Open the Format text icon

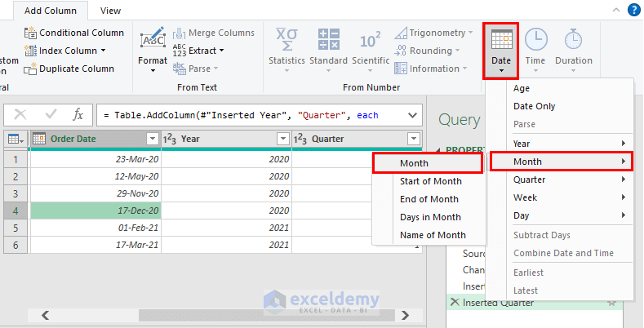153,42
